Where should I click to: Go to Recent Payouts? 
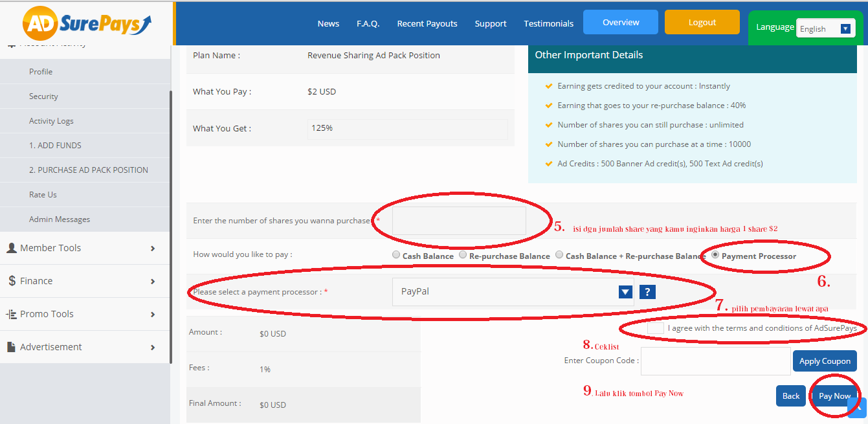click(427, 24)
